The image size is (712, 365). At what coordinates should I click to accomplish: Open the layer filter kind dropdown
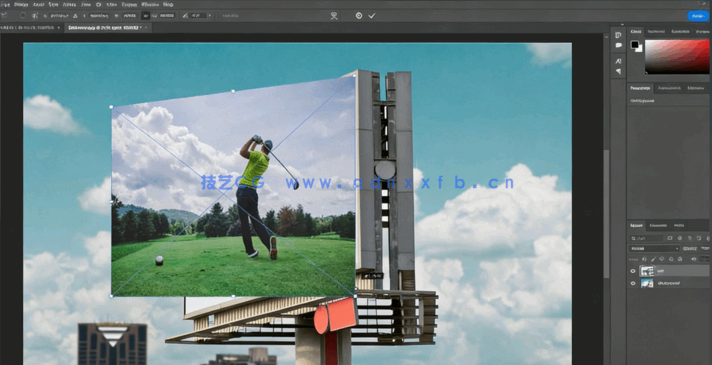[647, 238]
